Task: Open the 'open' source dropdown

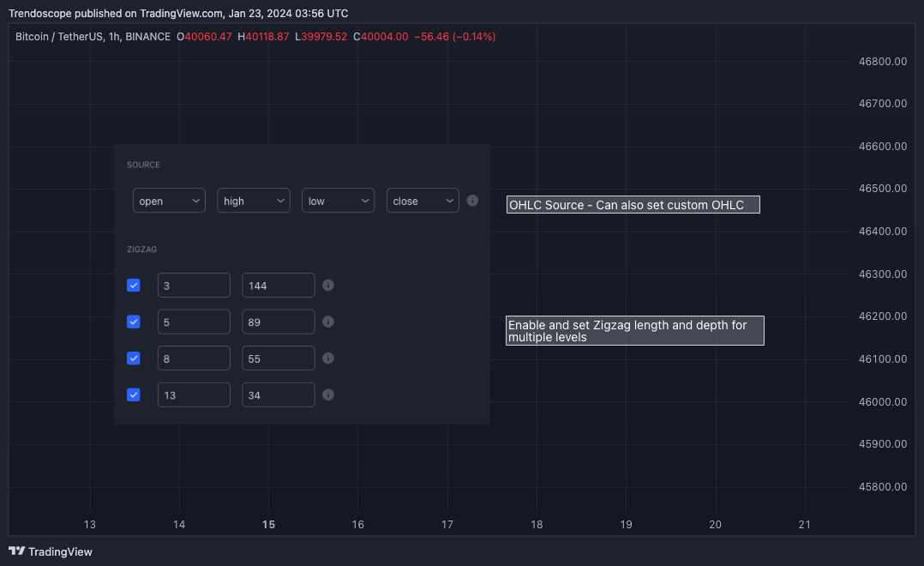Action: pos(169,201)
